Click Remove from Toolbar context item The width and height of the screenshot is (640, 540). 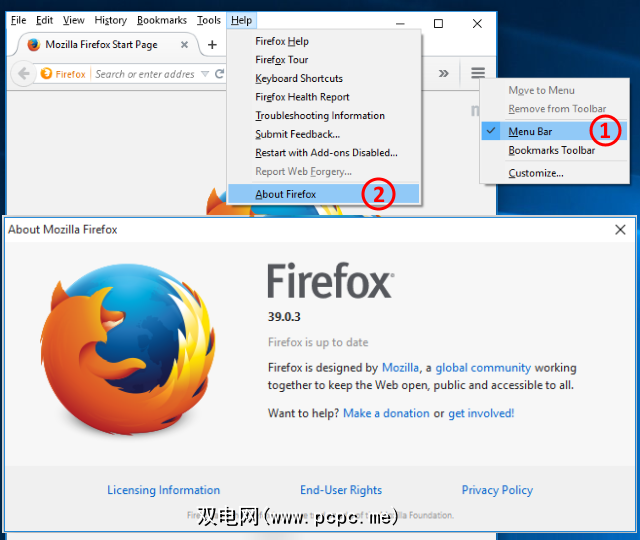pos(554,109)
